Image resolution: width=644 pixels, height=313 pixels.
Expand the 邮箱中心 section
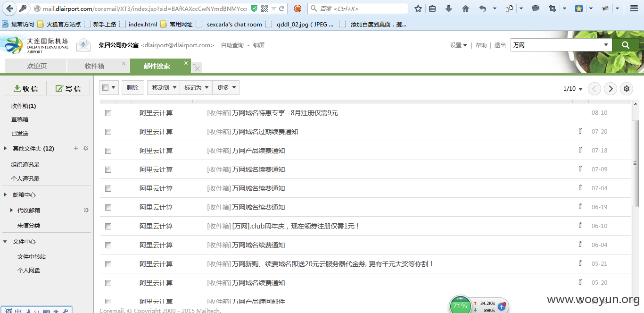tap(6, 195)
